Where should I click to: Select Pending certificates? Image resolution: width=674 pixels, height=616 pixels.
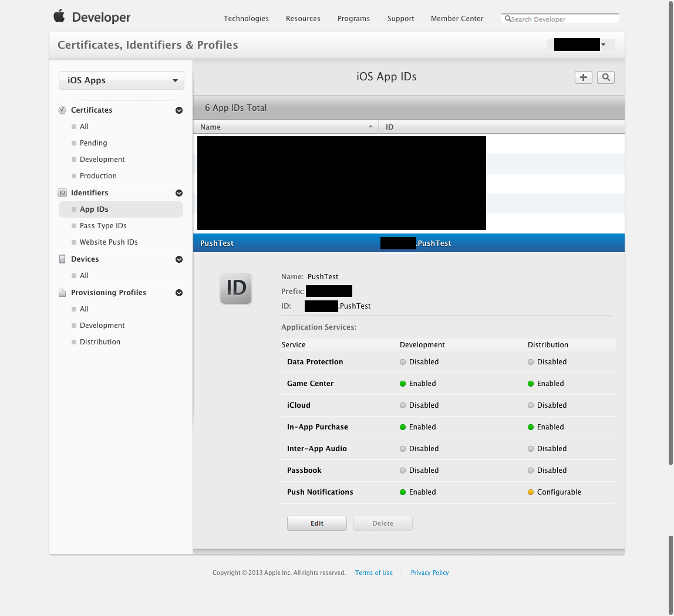[x=93, y=143]
